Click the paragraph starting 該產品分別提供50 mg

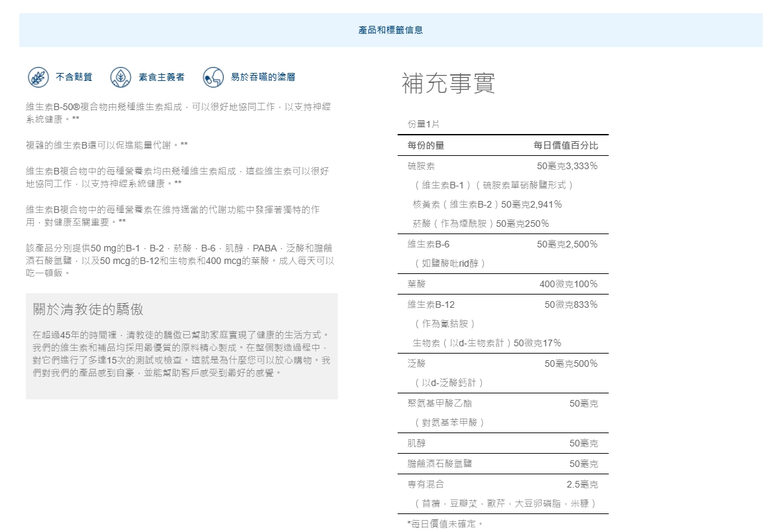tap(180, 260)
